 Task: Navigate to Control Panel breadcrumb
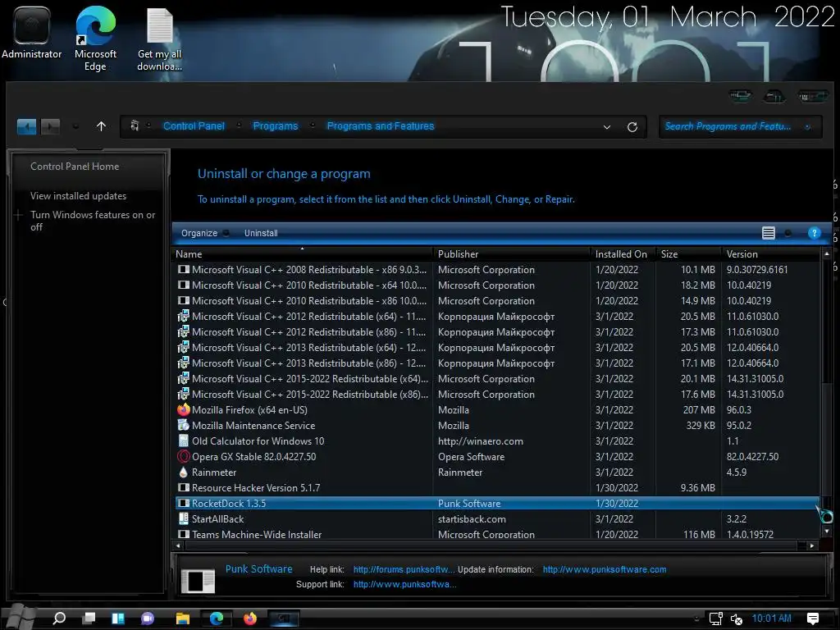pos(194,126)
